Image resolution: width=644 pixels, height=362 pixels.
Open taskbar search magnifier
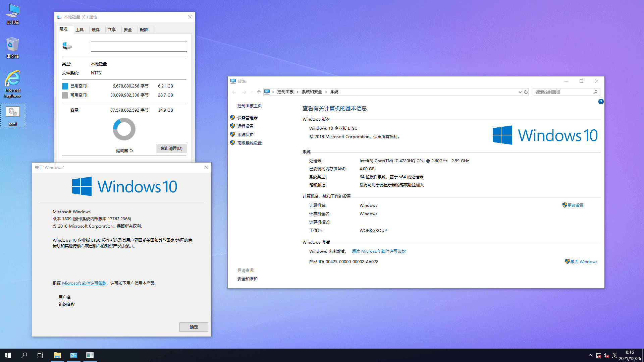pyautogui.click(x=24, y=355)
